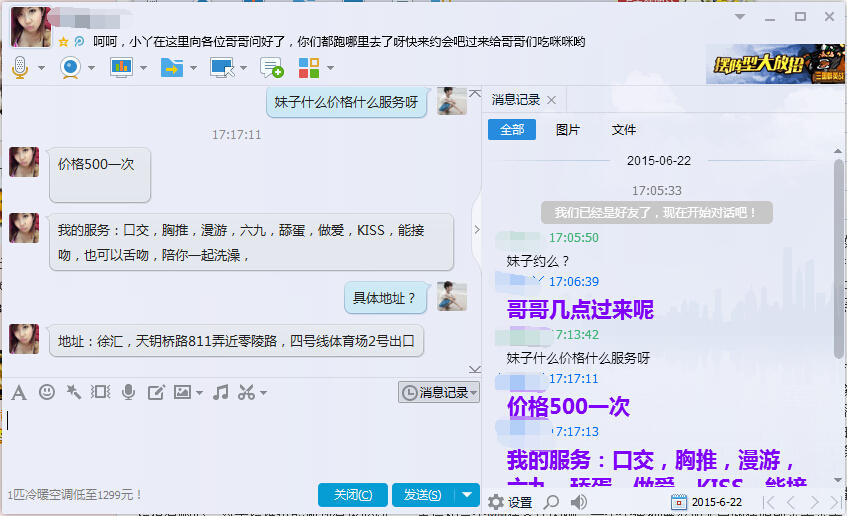Expand the file transfer dropdown arrow
The image size is (847, 516).
[193, 68]
